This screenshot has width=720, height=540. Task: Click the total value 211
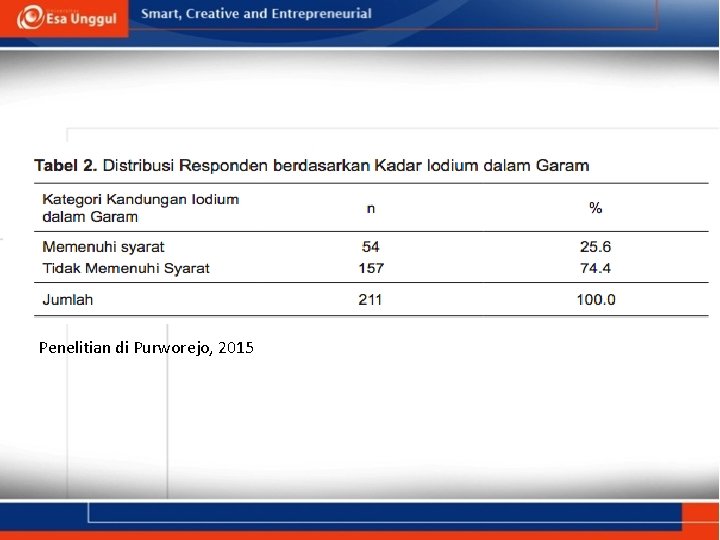click(370, 300)
